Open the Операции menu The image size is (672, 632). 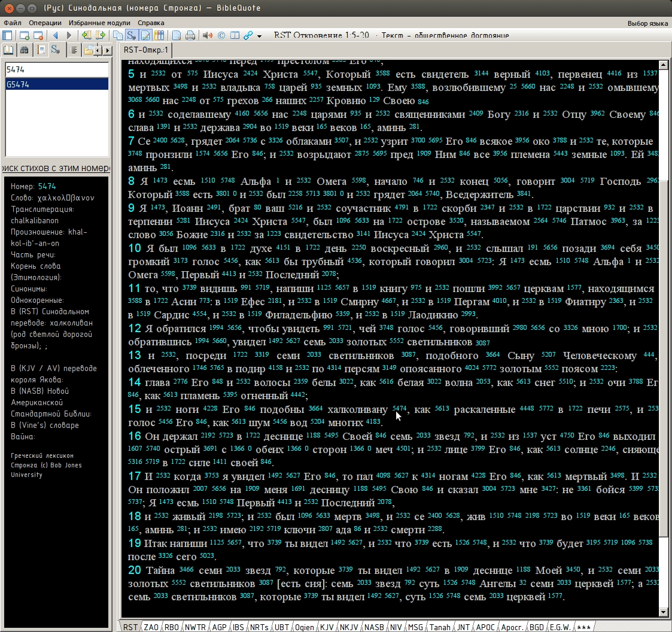tap(45, 23)
